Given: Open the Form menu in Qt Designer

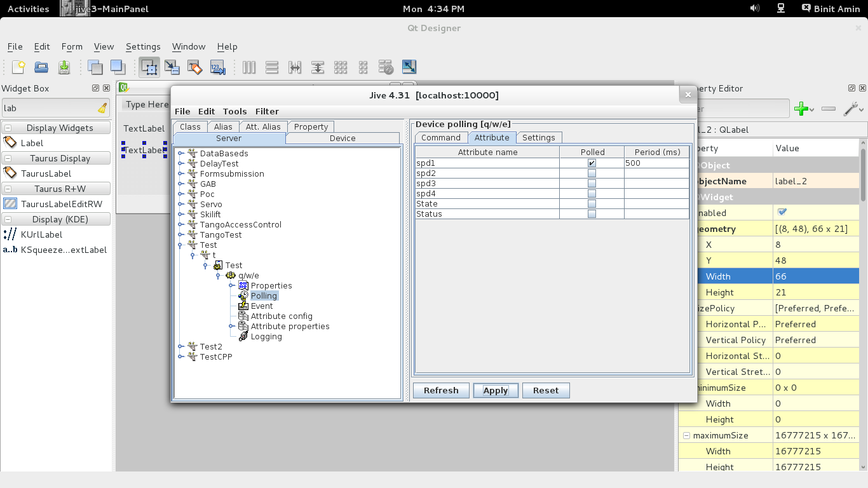Looking at the screenshot, I should (72, 46).
